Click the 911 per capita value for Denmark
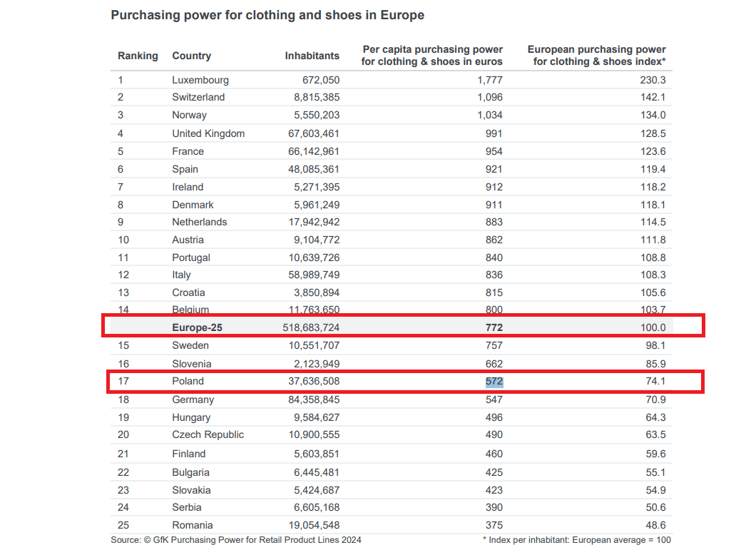Image resolution: width=746 pixels, height=560 pixels. [494, 205]
